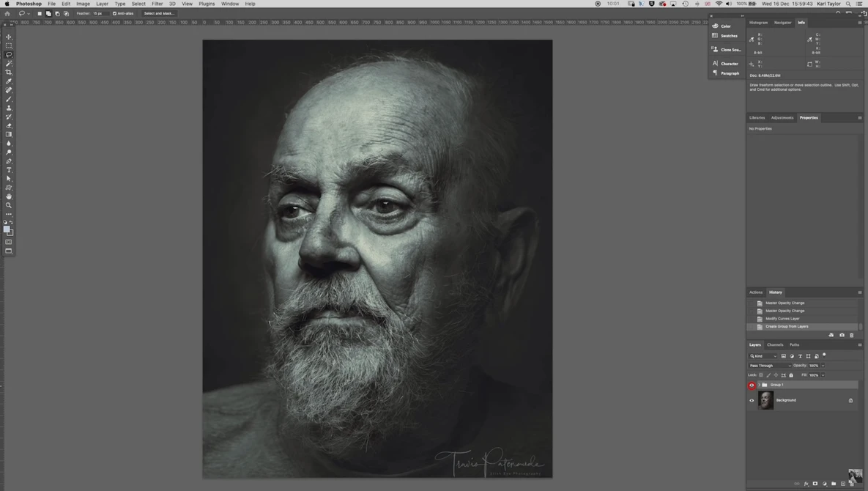The height and width of the screenshot is (491, 868).
Task: Select the Dodge tool
Action: tap(9, 152)
